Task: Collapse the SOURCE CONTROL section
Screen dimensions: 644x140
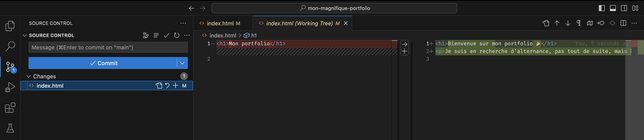Action: point(25,36)
